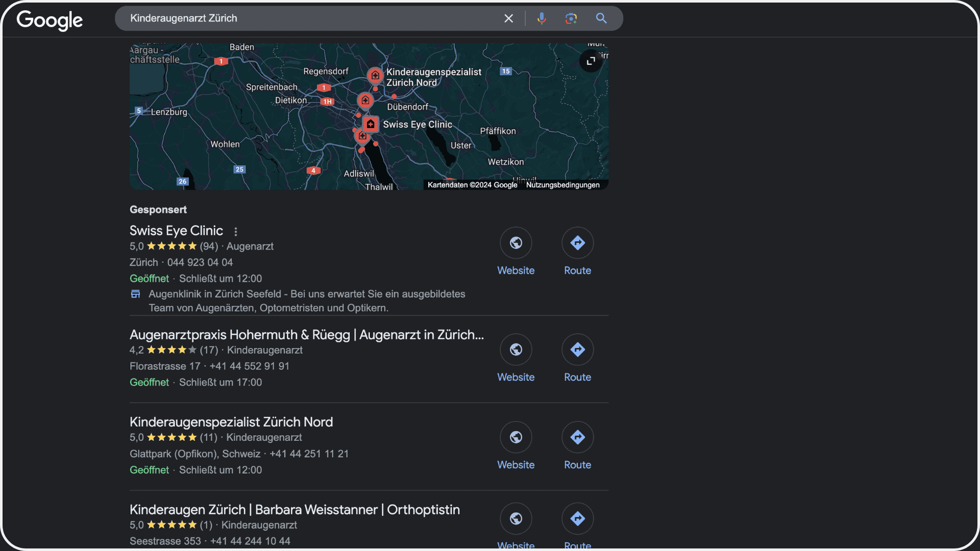Click Glattpark (Opfikon), Schweiz address
Screen dimensions: 980x551
(195, 454)
